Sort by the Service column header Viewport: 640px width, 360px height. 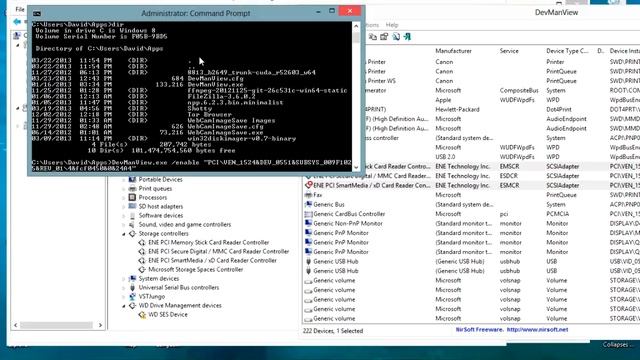pyautogui.click(x=509, y=51)
